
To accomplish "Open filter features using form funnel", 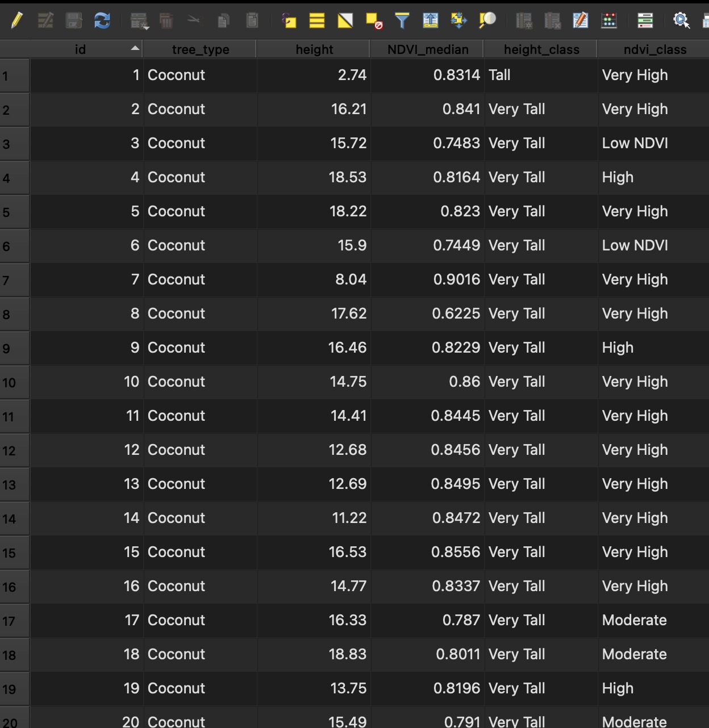I will (402, 21).
